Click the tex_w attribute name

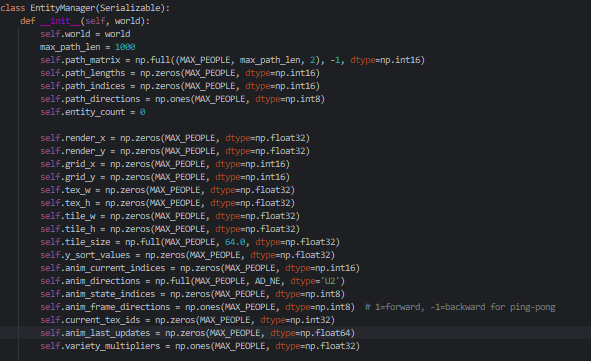pos(78,190)
